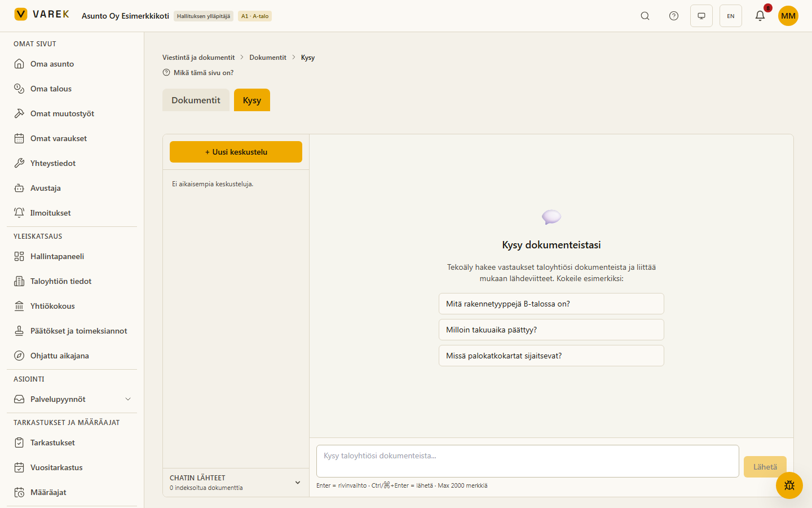Follow the Dokumentit breadcrumb link
This screenshot has height=508, width=812.
click(x=268, y=58)
